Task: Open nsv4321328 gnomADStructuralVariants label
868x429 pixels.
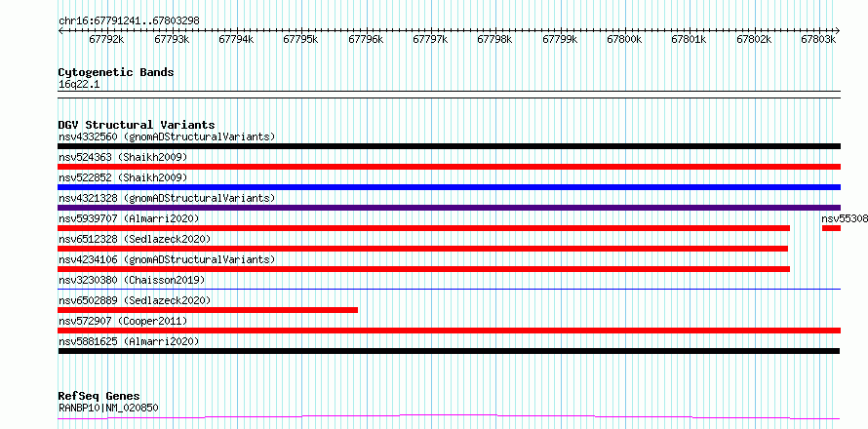Action: 167,198
